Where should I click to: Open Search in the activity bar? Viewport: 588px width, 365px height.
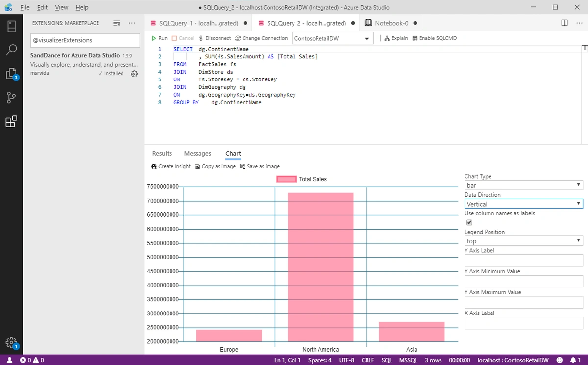coord(11,50)
